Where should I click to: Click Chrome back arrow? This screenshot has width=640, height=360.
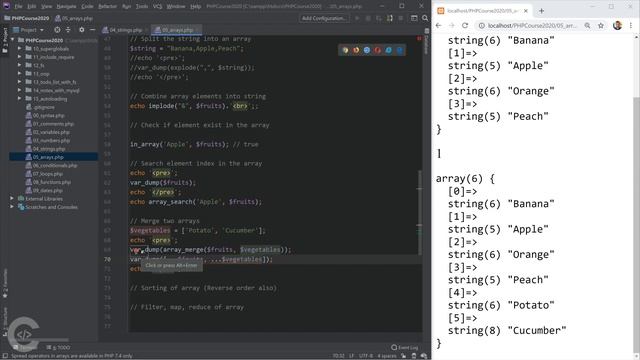[439, 25]
